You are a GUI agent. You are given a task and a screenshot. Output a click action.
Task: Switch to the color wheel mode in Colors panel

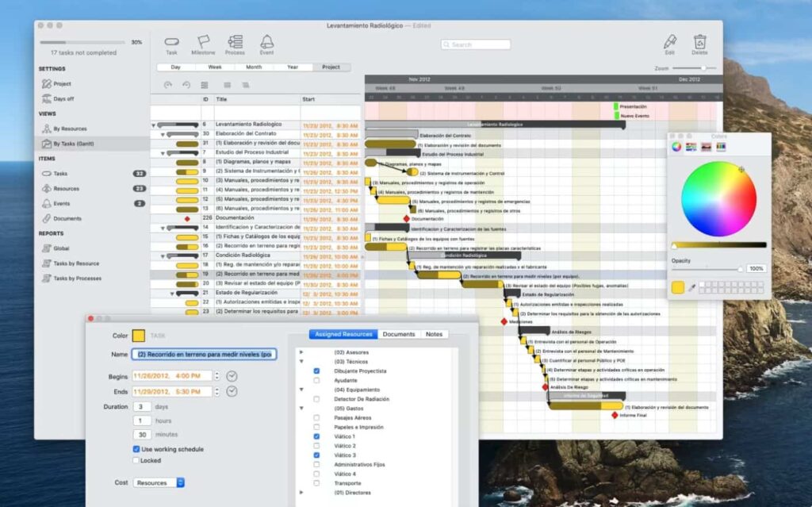click(676, 147)
